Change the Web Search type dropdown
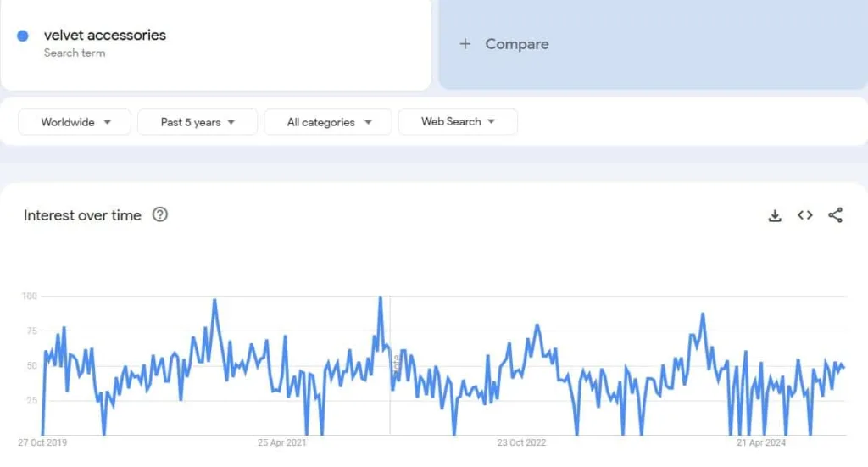Screen dimensions: 868x467 (458, 122)
